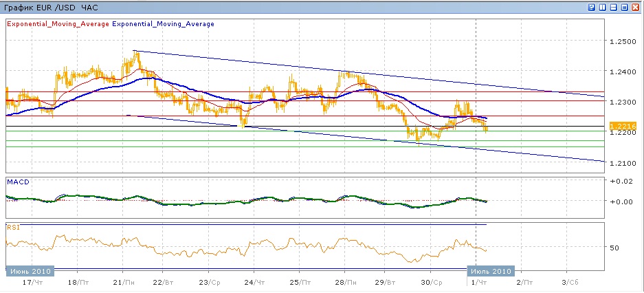The height and width of the screenshot is (293, 644).
Task: Click the 24/Чт date on time axis
Action: 255,282
